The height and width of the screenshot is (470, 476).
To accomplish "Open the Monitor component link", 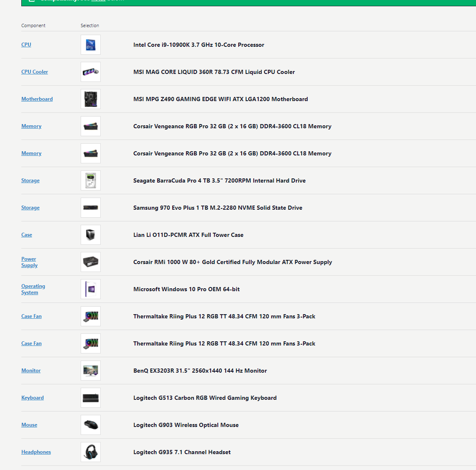I will (x=31, y=371).
